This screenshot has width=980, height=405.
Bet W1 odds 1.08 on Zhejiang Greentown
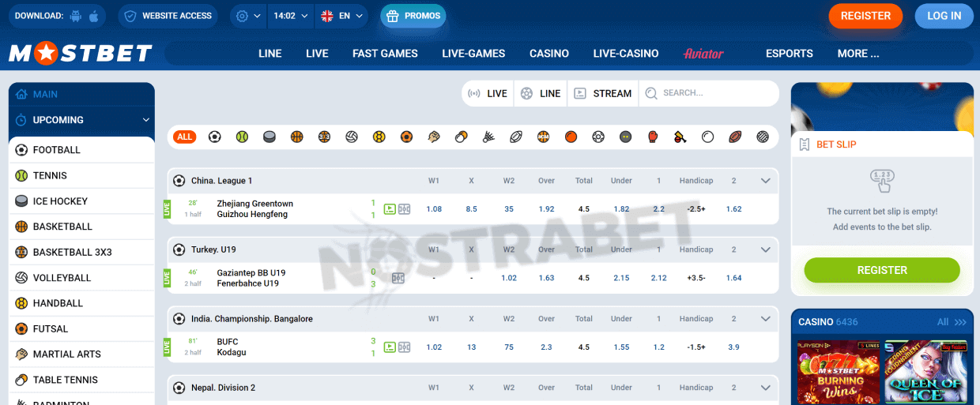434,209
